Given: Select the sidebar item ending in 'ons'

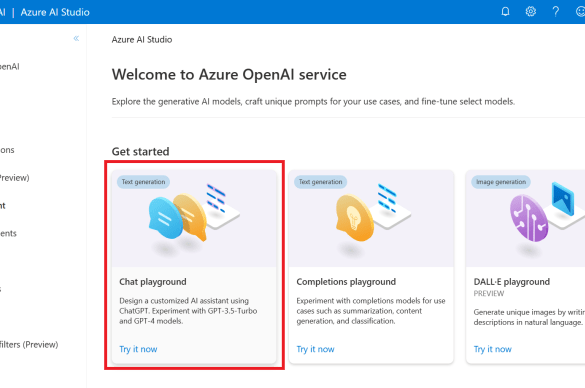Looking at the screenshot, I should click(x=7, y=150).
